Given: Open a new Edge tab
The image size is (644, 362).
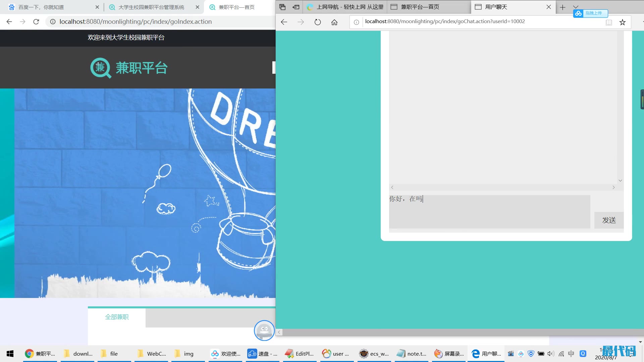Looking at the screenshot, I should tap(562, 7).
